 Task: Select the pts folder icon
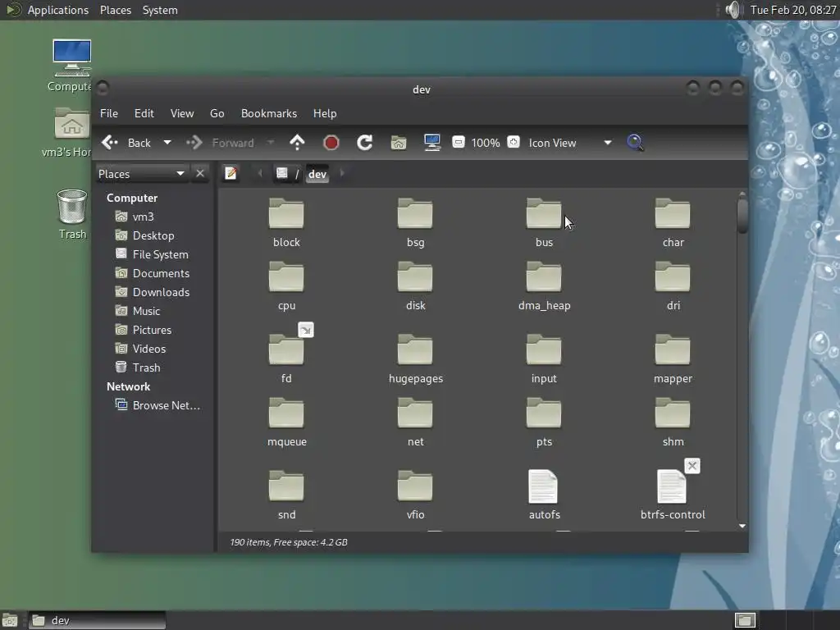point(544,413)
